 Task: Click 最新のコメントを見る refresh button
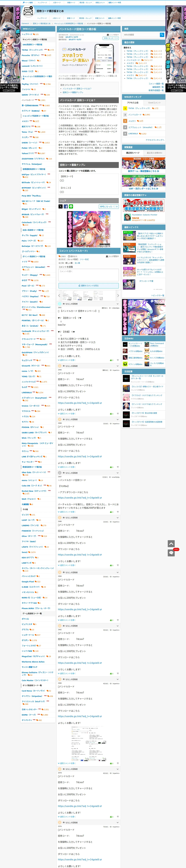[x=89, y=286]
